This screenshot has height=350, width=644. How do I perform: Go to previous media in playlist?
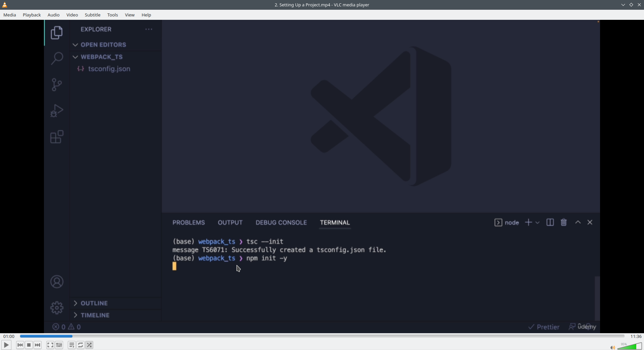click(20, 345)
